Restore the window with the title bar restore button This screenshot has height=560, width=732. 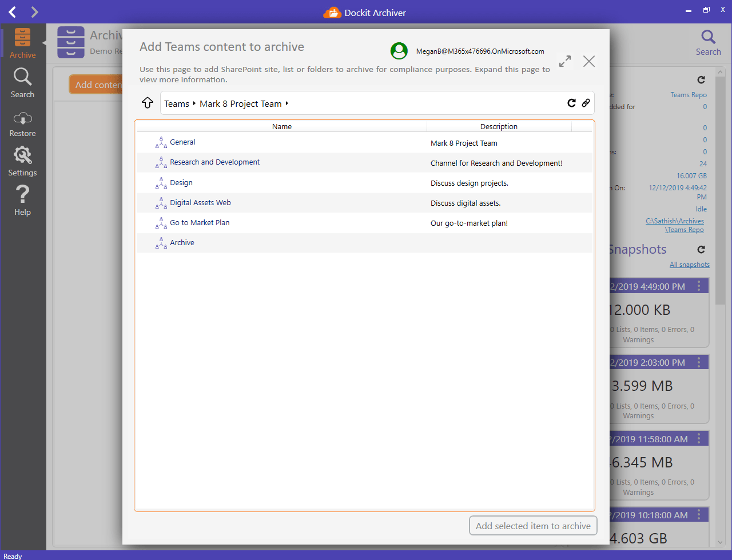coord(706,10)
